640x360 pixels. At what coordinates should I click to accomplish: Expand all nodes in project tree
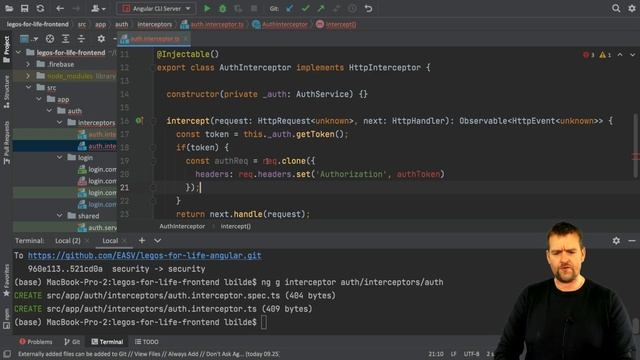[x=65, y=39]
